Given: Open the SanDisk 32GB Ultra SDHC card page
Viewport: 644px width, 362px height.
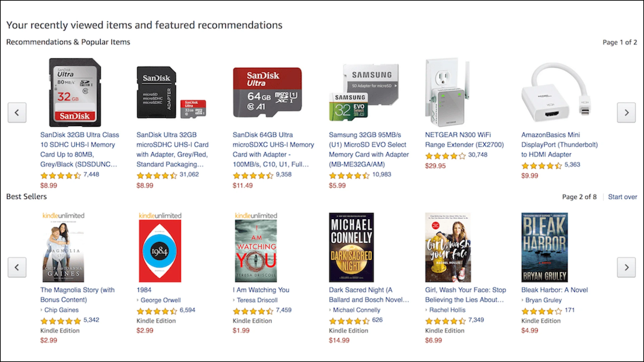Looking at the screenshot, I should 79,149.
